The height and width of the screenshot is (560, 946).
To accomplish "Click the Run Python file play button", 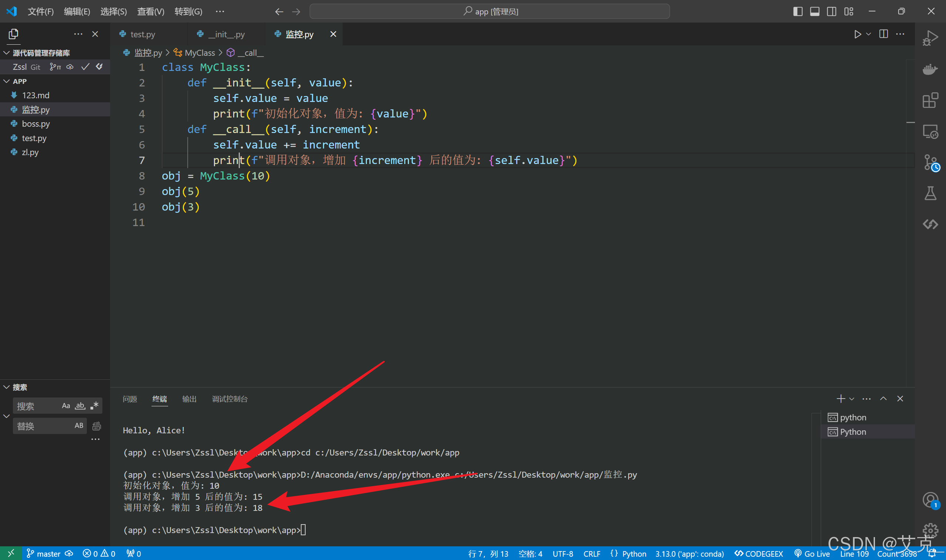I will pyautogui.click(x=857, y=34).
